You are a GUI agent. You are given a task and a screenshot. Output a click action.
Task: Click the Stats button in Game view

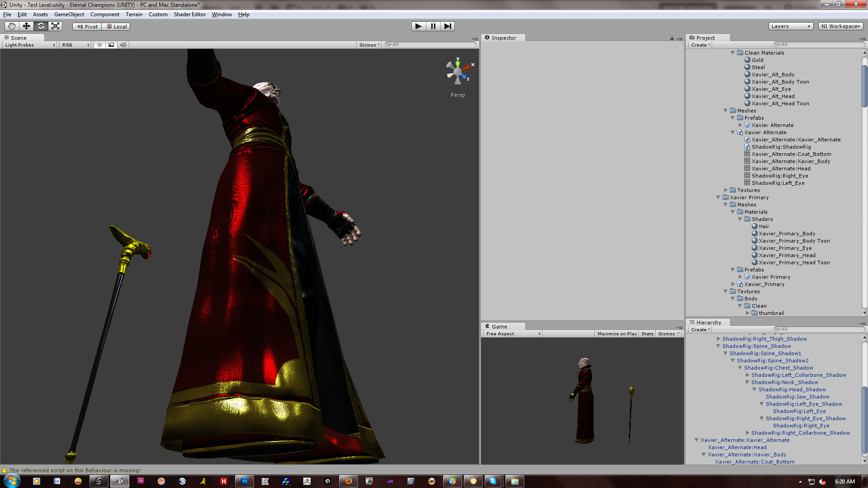pos(647,333)
